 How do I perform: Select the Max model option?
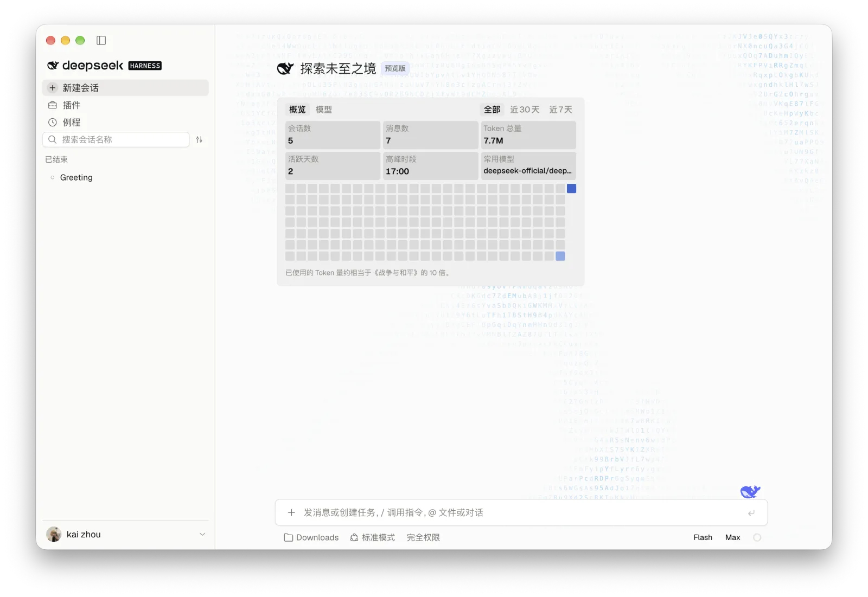pos(733,537)
